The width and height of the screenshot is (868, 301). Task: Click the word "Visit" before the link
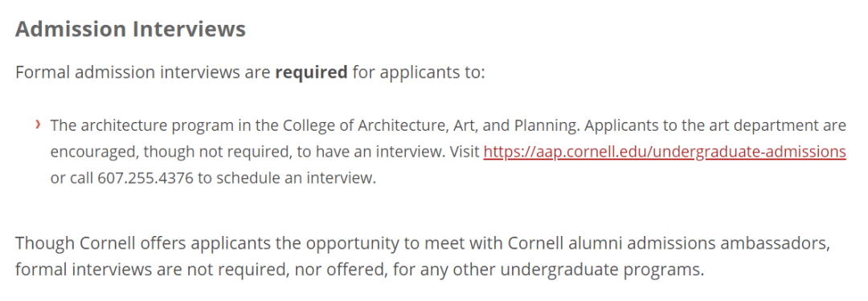click(465, 153)
